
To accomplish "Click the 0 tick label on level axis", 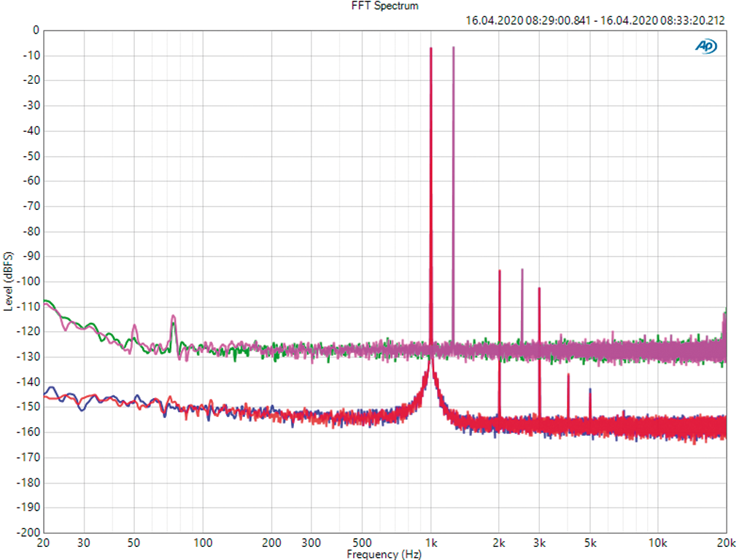I will pos(35,31).
